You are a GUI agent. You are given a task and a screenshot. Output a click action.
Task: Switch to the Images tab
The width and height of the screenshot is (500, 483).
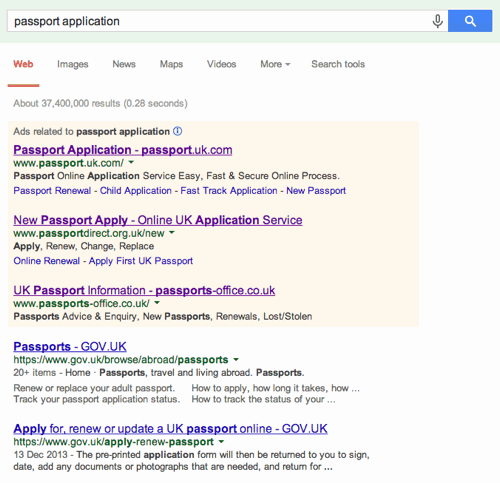73,64
